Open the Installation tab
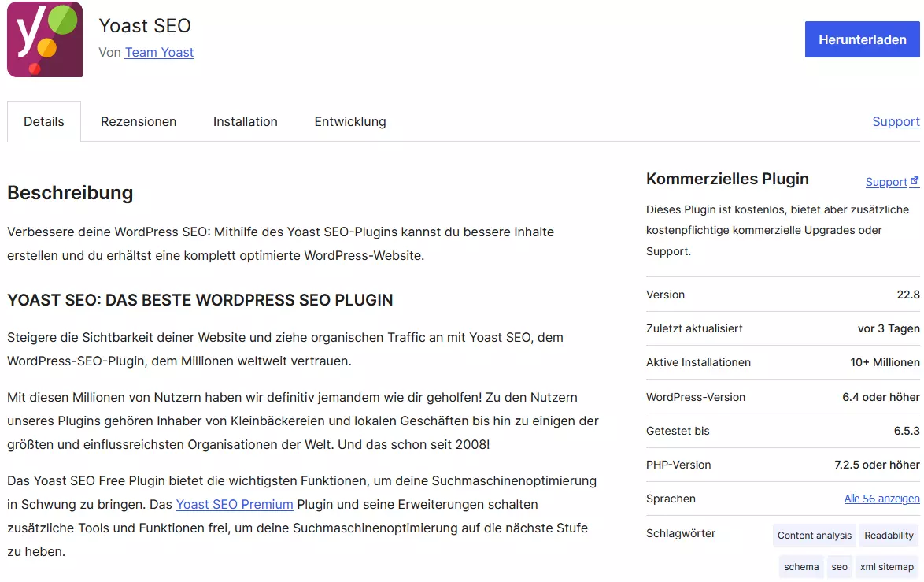924x582 pixels. 245,121
